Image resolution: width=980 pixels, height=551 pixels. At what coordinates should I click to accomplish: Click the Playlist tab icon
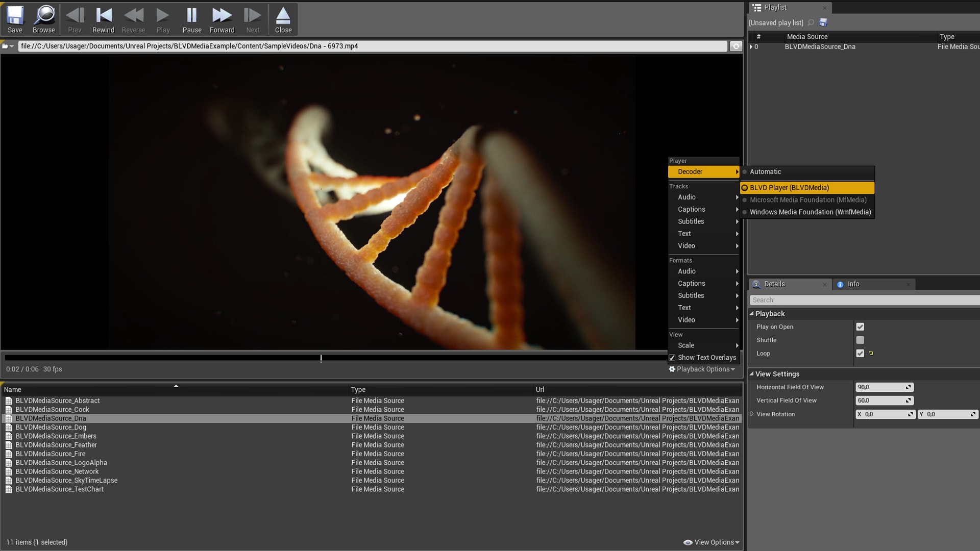pyautogui.click(x=757, y=8)
